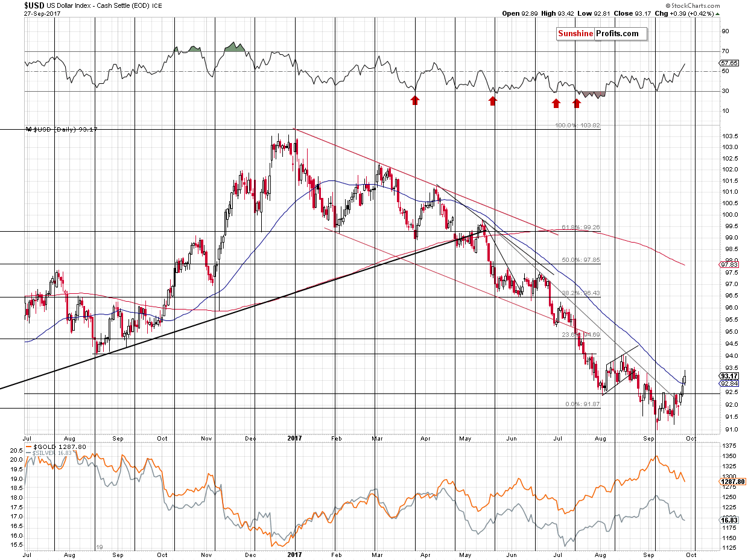This screenshot has width=748, height=560.
Task: Click the blue moving average tag 92.84
Action: pos(729,383)
